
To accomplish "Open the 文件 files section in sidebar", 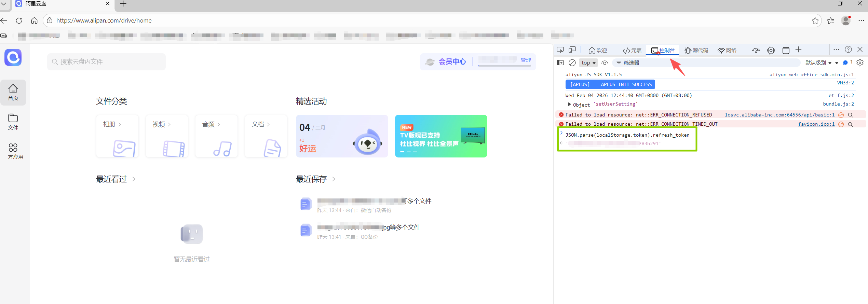I will (13, 122).
